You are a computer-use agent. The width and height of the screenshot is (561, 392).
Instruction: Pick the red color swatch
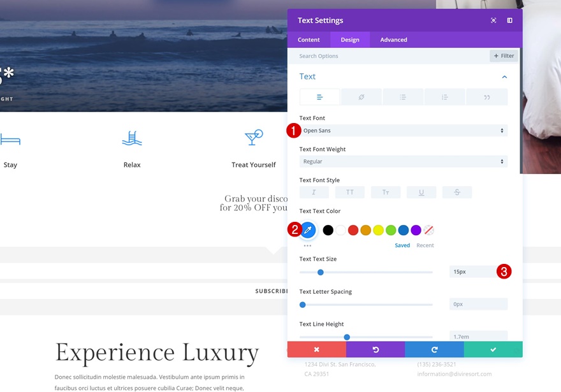tap(353, 230)
